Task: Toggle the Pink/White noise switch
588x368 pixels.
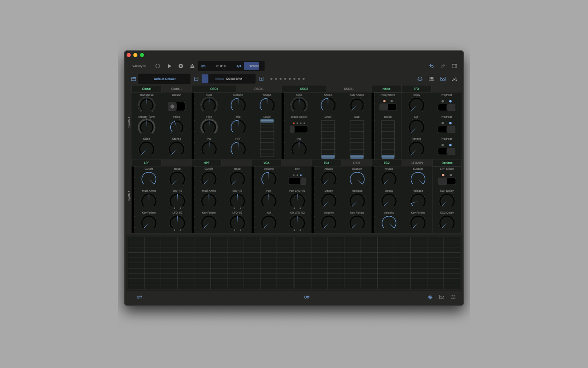Action: [x=388, y=107]
